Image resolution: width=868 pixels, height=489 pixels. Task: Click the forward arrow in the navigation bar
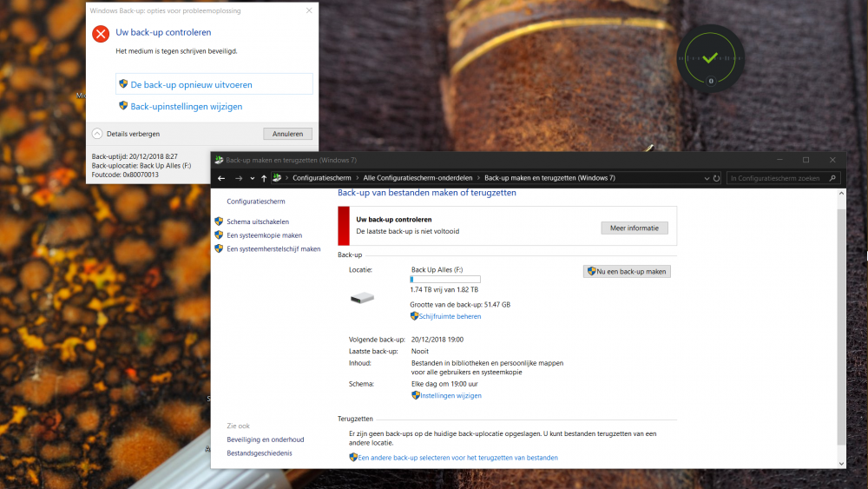[239, 178]
